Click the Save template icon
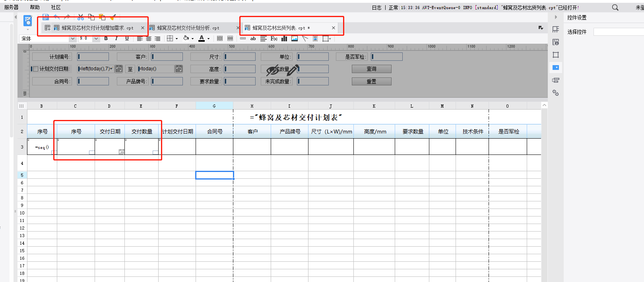The width and height of the screenshot is (644, 282). tap(46, 17)
